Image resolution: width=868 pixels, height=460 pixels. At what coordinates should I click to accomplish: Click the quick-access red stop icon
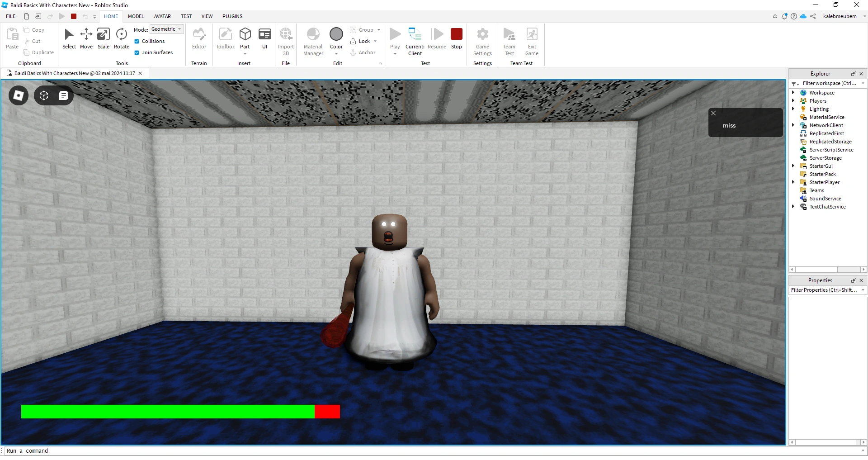click(74, 16)
